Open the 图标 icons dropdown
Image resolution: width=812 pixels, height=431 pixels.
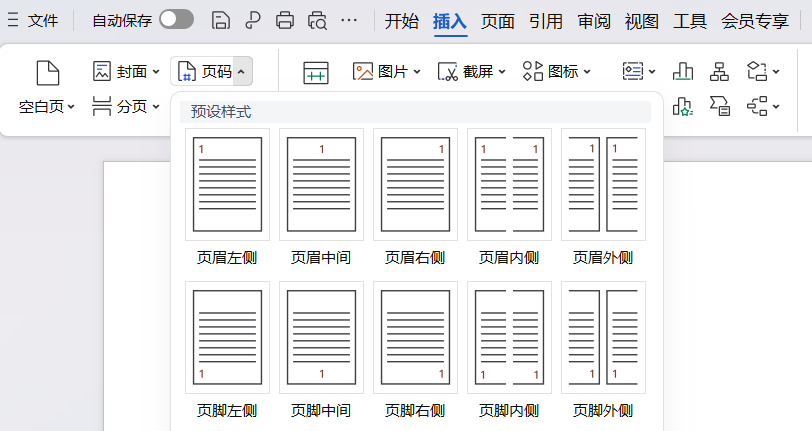[556, 71]
